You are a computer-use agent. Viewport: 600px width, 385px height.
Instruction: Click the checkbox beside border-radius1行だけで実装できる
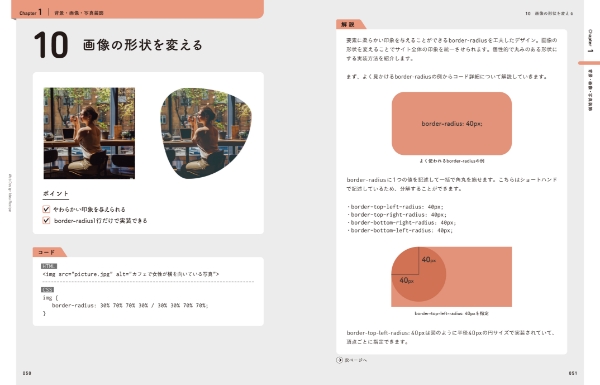click(x=46, y=220)
